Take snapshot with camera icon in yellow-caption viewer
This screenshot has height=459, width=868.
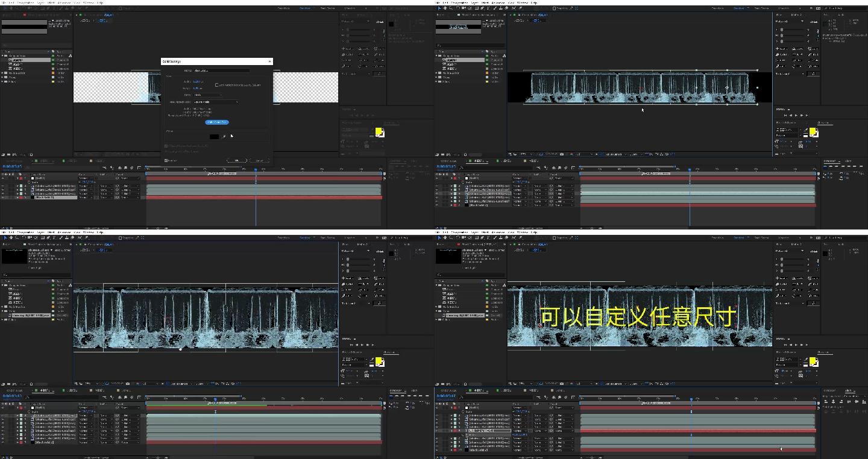562,384
